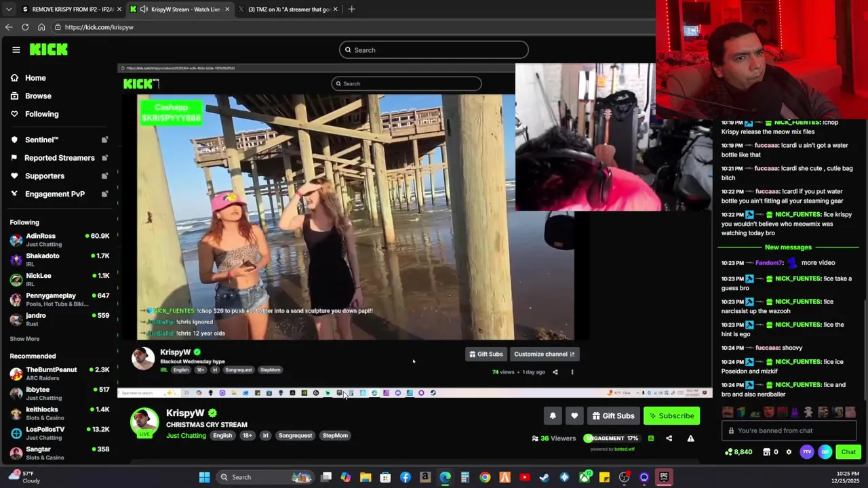
Task: Share the stream using share icon beside engagement
Action: coord(669,439)
